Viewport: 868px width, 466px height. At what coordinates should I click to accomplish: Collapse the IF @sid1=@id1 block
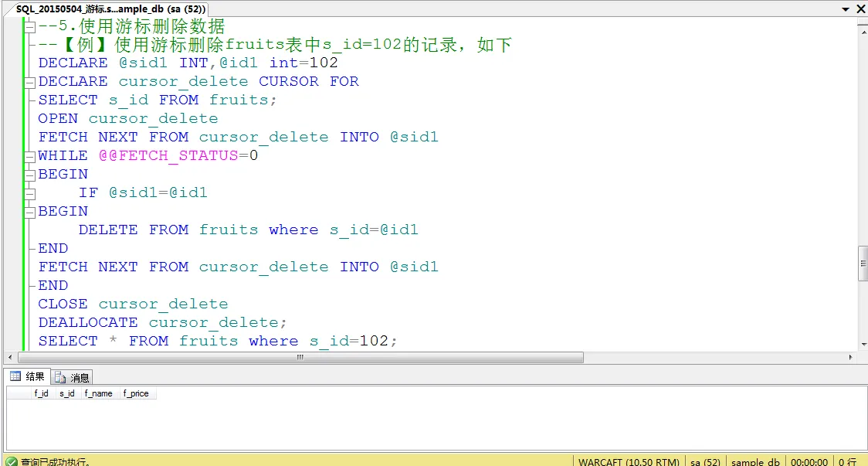[x=30, y=194]
